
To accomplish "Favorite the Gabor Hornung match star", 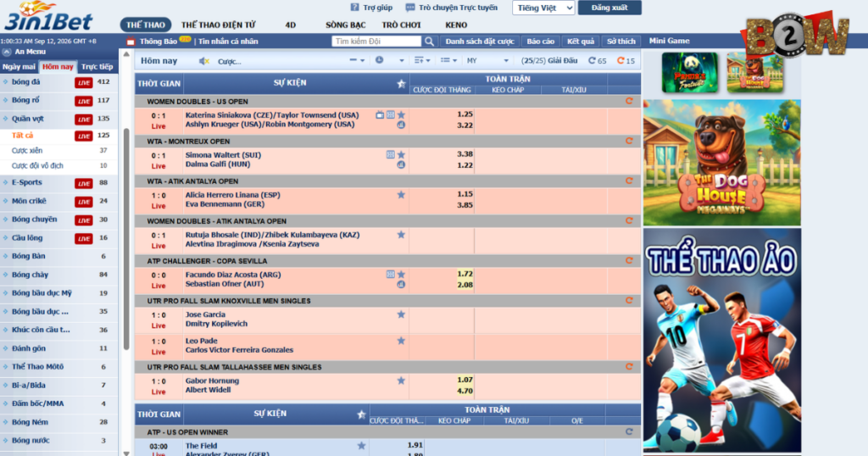I will pos(401,381).
